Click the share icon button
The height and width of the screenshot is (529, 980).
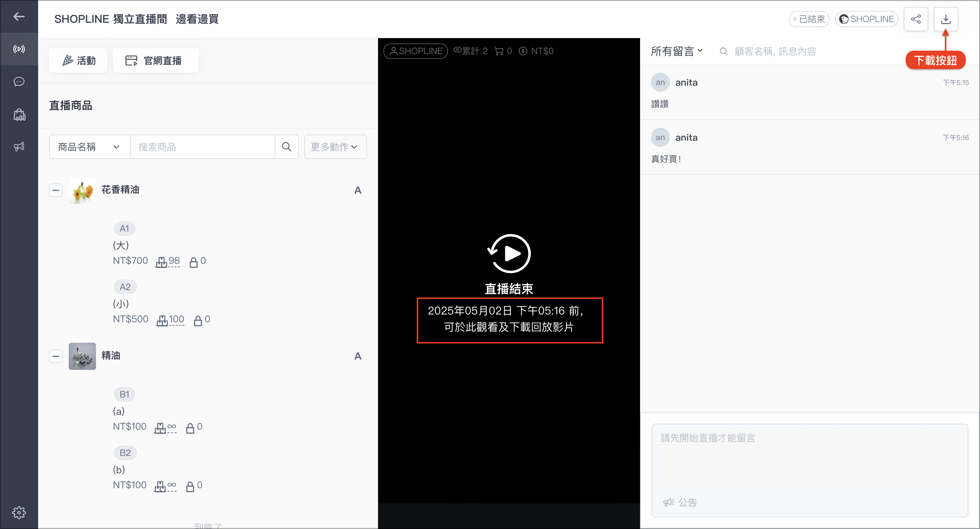tap(916, 19)
